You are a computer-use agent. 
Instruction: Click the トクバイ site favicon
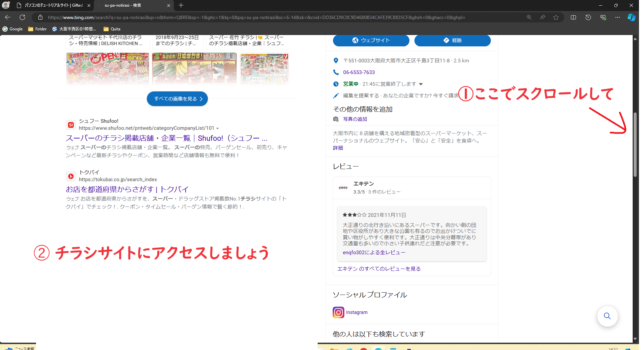pos(71,176)
